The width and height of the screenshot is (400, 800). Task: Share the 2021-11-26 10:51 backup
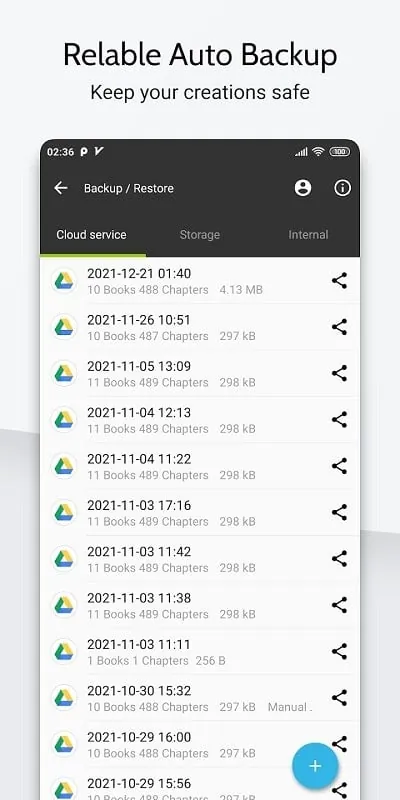tap(339, 327)
